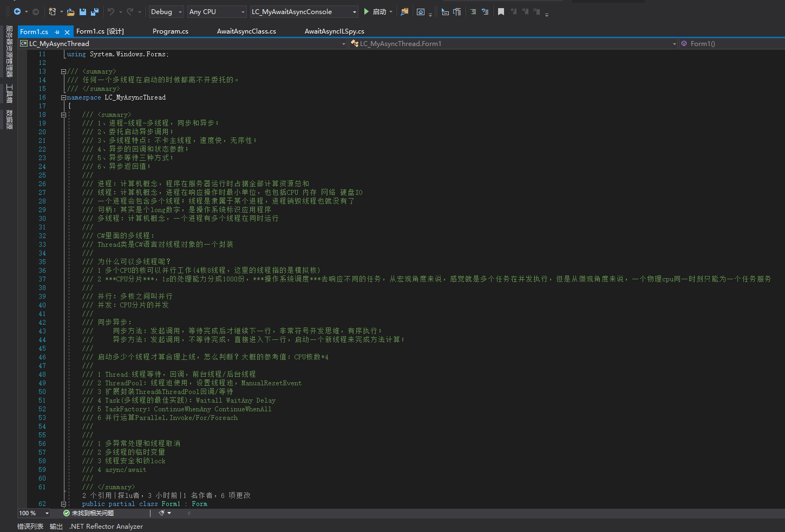Open the 服务器资源管理器 side panel tab

click(9, 51)
